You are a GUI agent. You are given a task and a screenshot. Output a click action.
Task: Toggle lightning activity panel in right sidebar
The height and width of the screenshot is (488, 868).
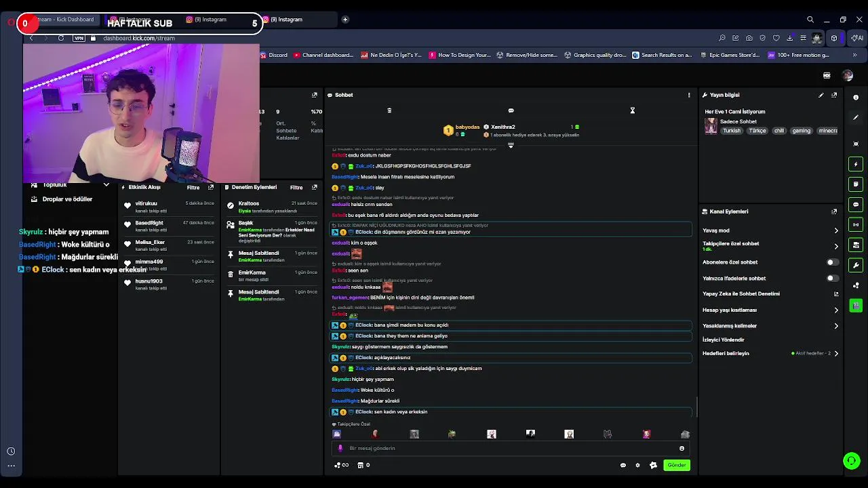click(856, 164)
